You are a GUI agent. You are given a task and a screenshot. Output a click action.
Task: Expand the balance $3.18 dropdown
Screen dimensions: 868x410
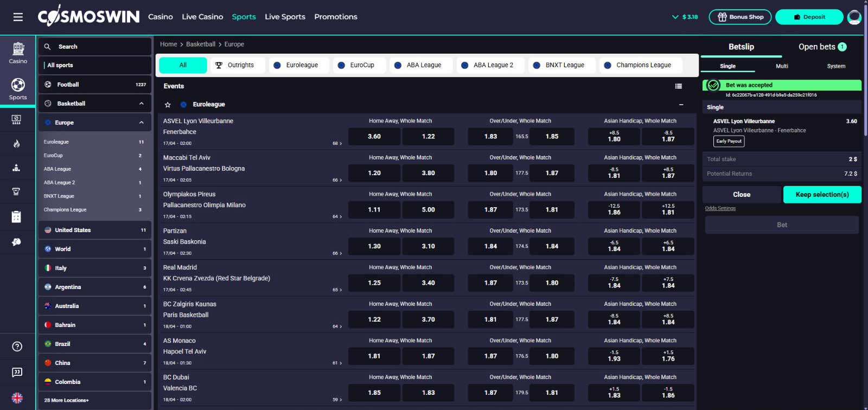(x=685, y=17)
